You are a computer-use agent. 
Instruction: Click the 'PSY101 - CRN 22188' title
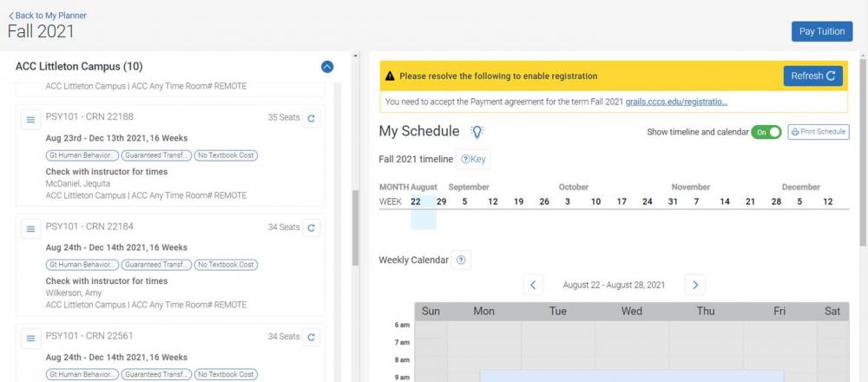(89, 117)
